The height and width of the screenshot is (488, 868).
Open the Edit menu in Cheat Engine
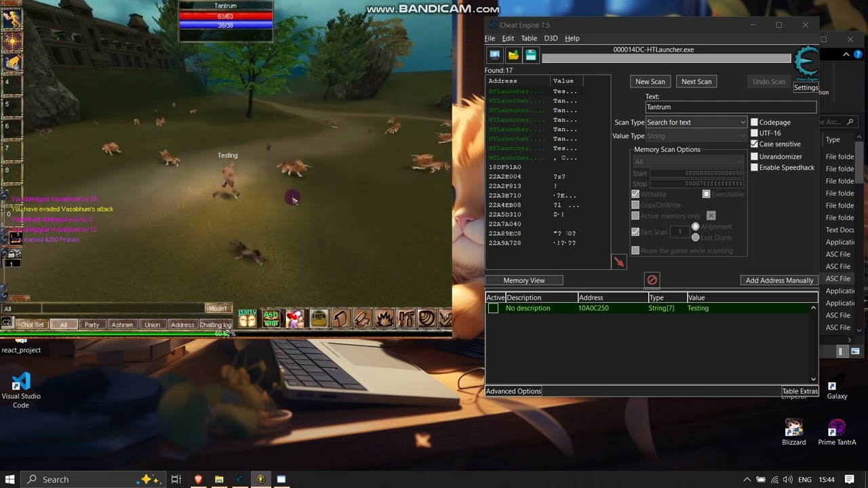click(x=508, y=39)
